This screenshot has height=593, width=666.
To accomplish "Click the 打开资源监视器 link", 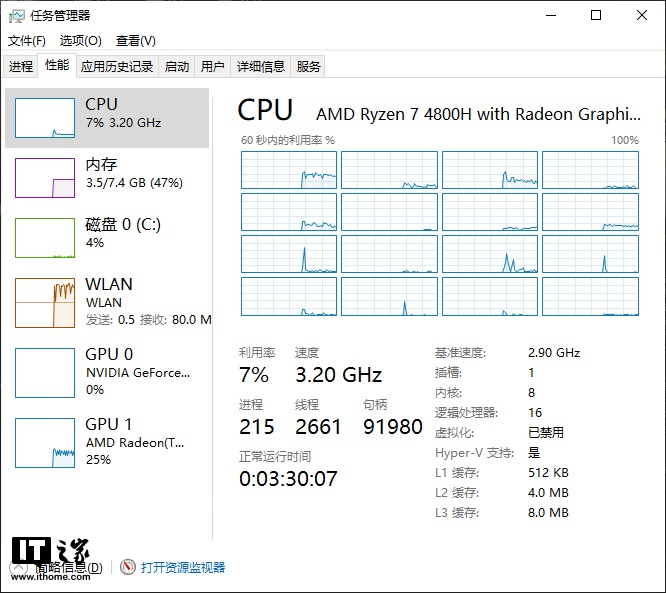I will coord(183,567).
